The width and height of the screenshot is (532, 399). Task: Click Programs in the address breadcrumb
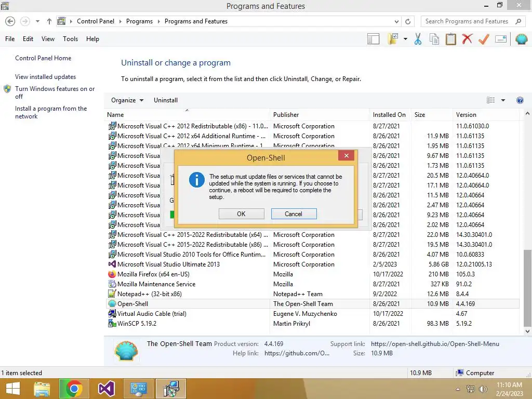(x=139, y=21)
